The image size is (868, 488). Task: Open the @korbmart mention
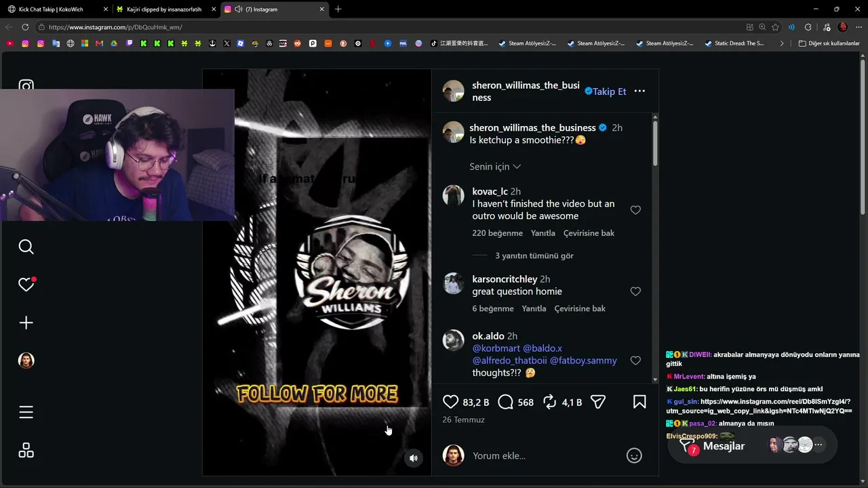(x=496, y=348)
